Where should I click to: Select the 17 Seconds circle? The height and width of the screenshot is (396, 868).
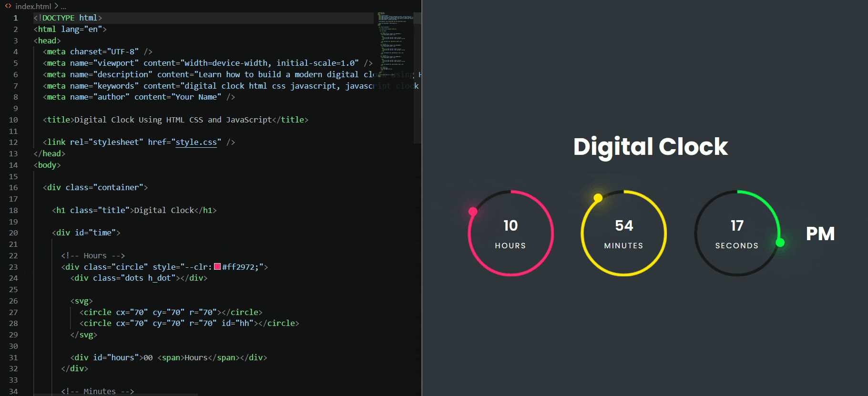(737, 233)
